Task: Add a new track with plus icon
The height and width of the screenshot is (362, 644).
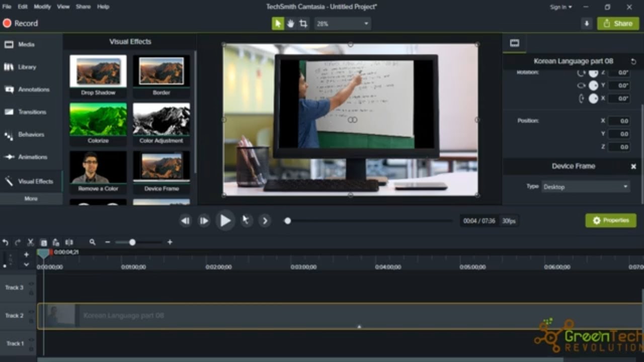Action: [26, 254]
